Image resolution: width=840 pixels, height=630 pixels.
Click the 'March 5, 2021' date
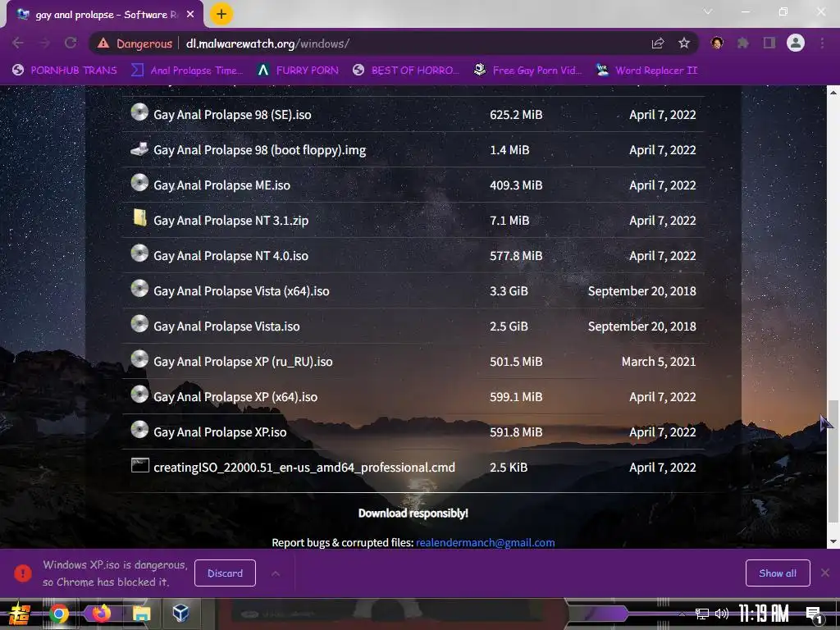tap(659, 362)
